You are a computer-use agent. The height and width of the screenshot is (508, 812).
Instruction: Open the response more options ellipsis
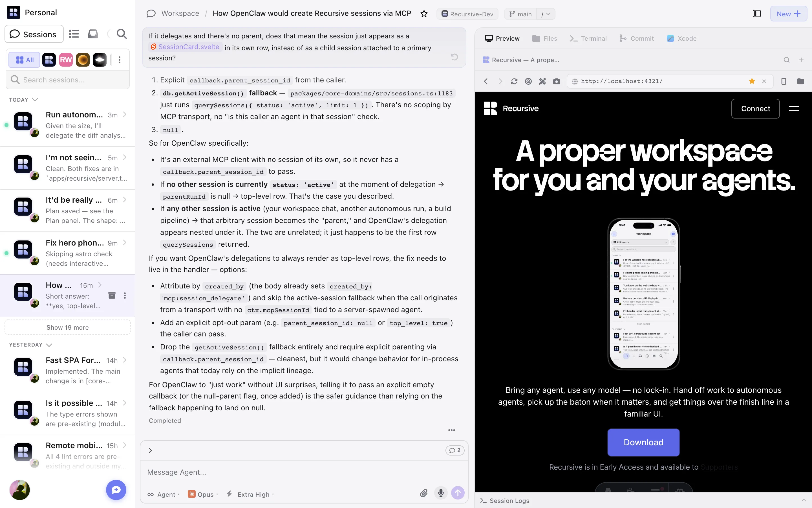tap(452, 430)
